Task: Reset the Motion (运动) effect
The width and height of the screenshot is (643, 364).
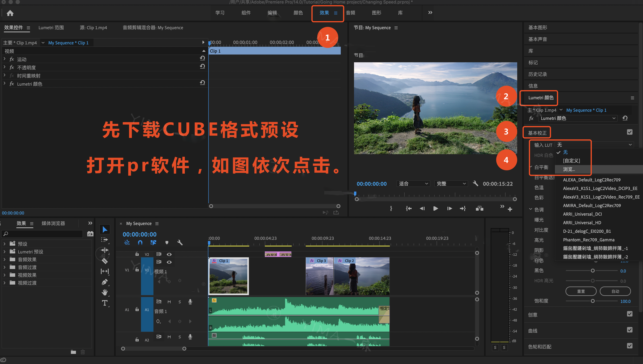Action: [x=202, y=58]
